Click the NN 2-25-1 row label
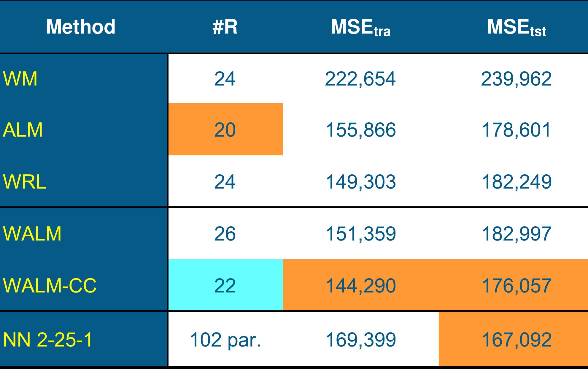The height and width of the screenshot is (386, 588). (x=47, y=340)
